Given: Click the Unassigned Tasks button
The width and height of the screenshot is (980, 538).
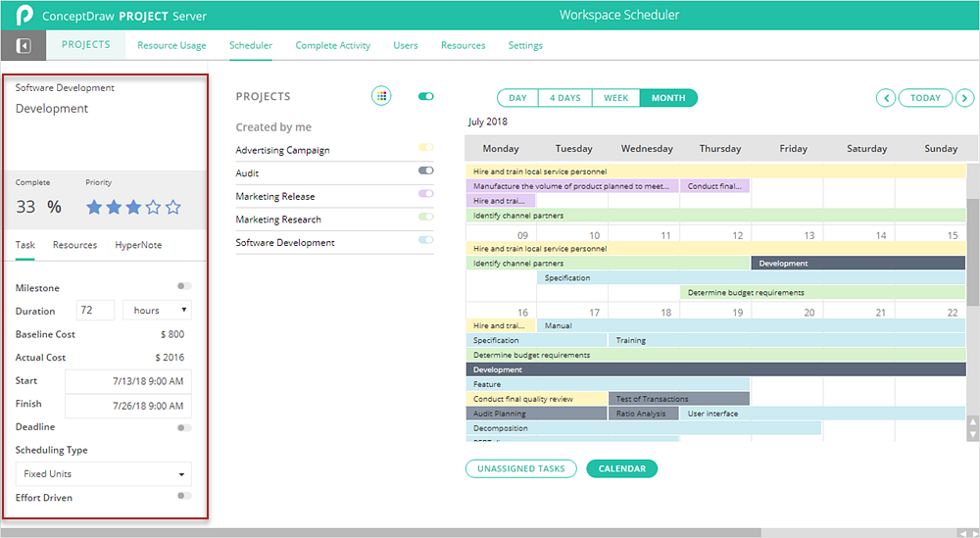Looking at the screenshot, I should (520, 468).
